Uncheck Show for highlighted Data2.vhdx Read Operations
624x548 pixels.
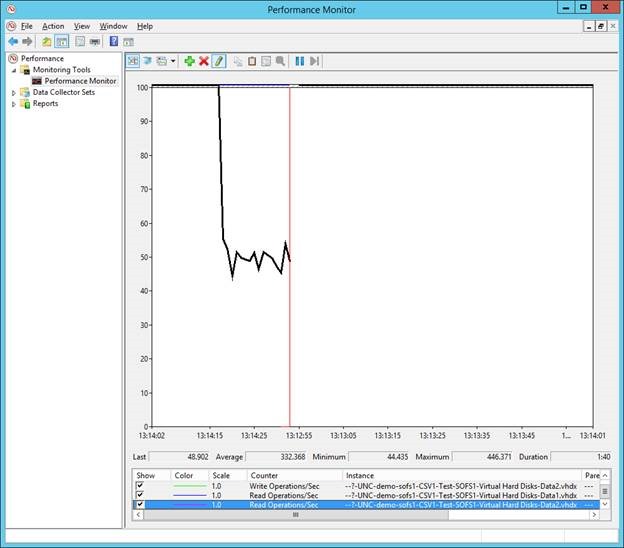pyautogui.click(x=139, y=505)
